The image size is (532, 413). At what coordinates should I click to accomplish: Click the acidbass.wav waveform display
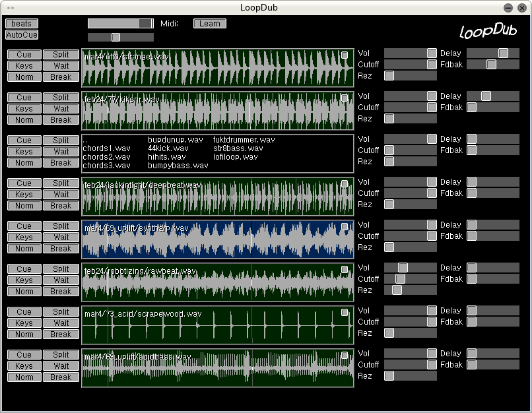coord(218,369)
